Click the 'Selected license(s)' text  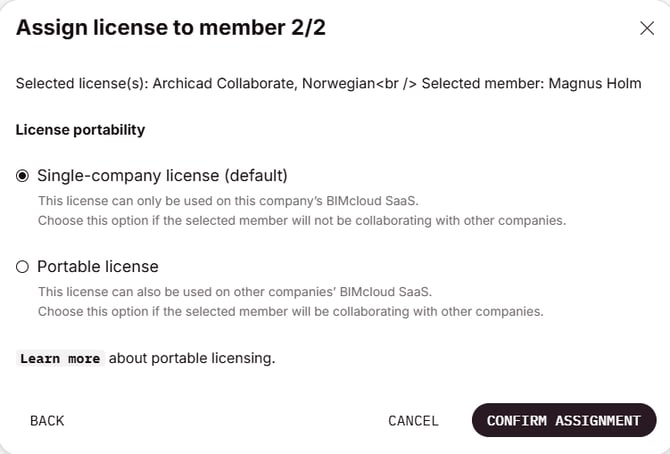click(81, 84)
